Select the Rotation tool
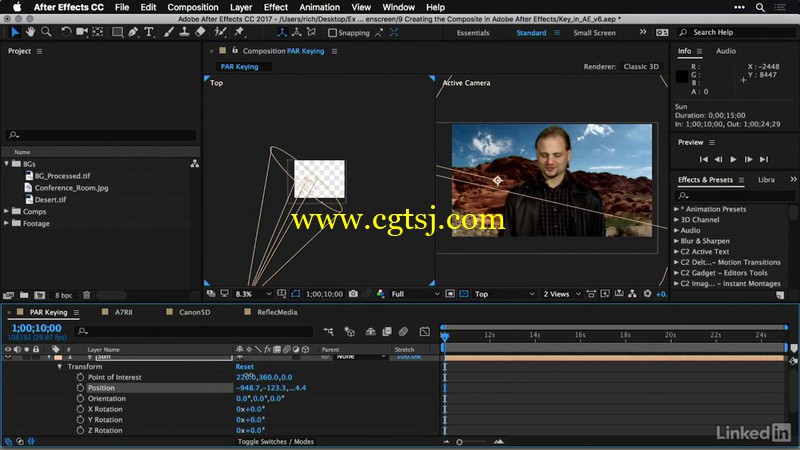800x450 pixels. [x=66, y=32]
